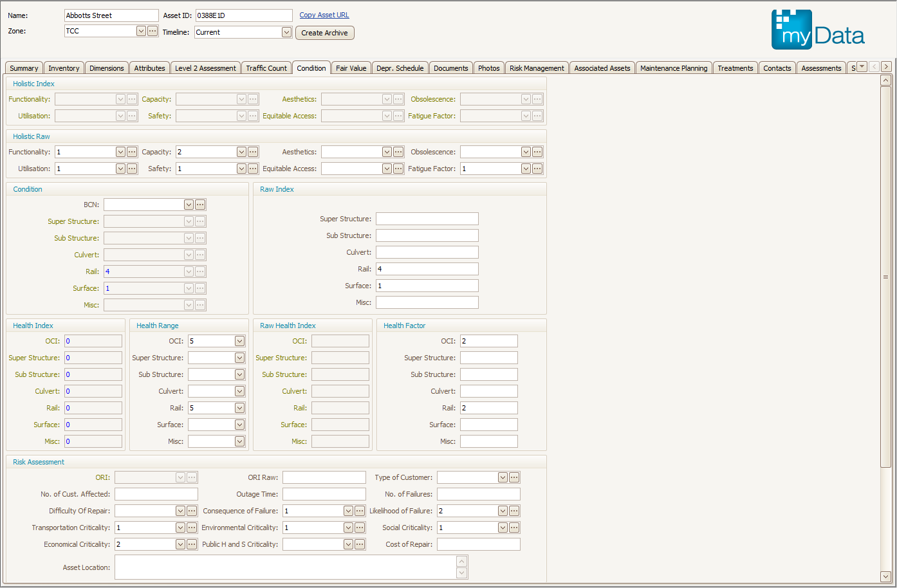Click the myData logo

click(x=818, y=30)
